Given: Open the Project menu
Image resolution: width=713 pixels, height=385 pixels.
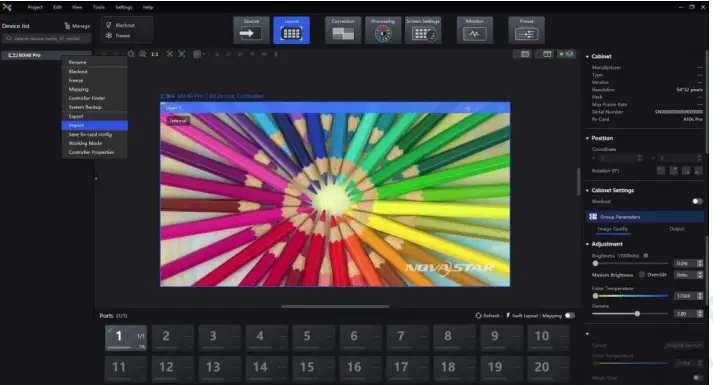Looking at the screenshot, I should pyautogui.click(x=35, y=7).
